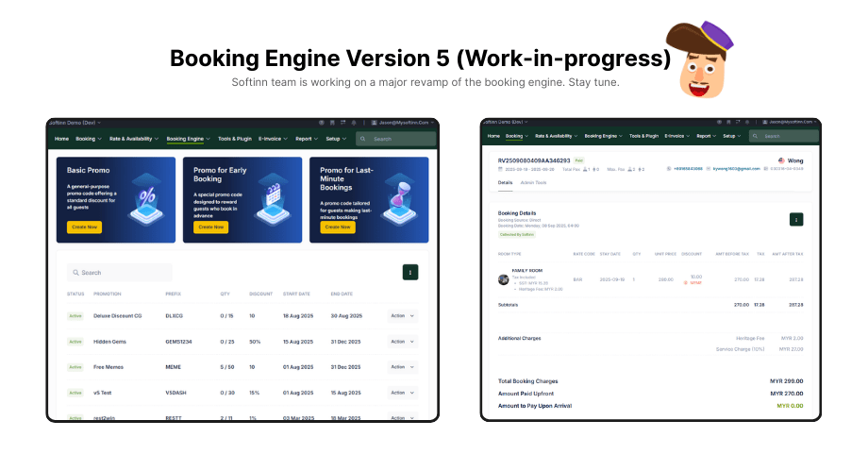Click the notification bell in the booking details header
Image resolution: width=868 pixels, height=454 pixels.
747,121
